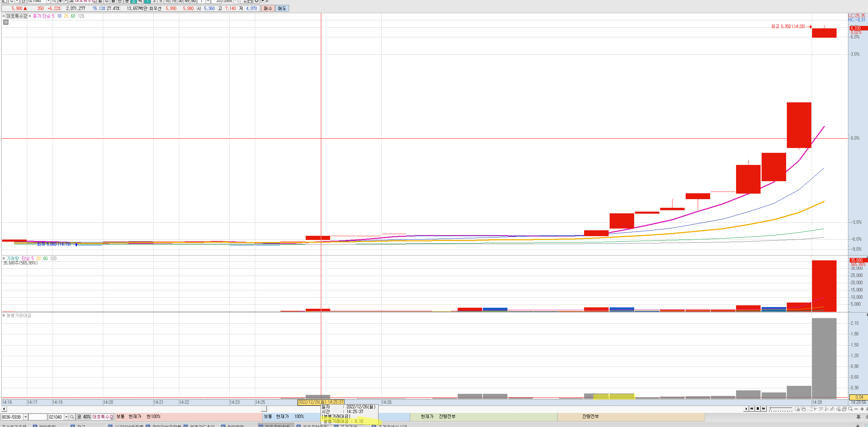868x427 pixels.
Task: Click the stacked charts image icon
Action: coord(844,409)
